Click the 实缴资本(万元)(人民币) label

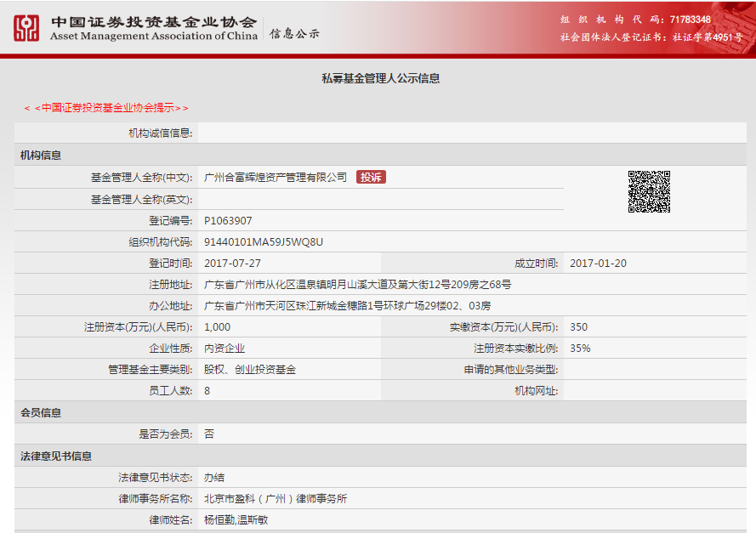coord(503,326)
